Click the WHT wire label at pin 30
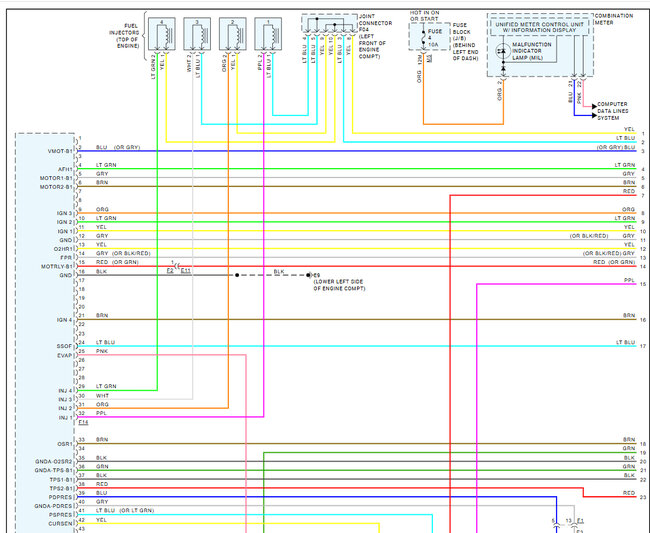Viewport: 650px width, 533px height. point(102,396)
